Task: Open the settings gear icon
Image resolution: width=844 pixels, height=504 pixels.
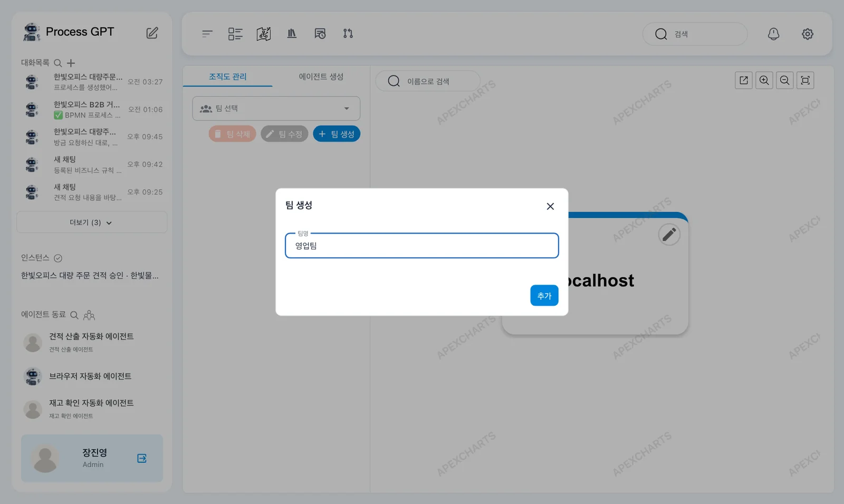Action: click(808, 34)
